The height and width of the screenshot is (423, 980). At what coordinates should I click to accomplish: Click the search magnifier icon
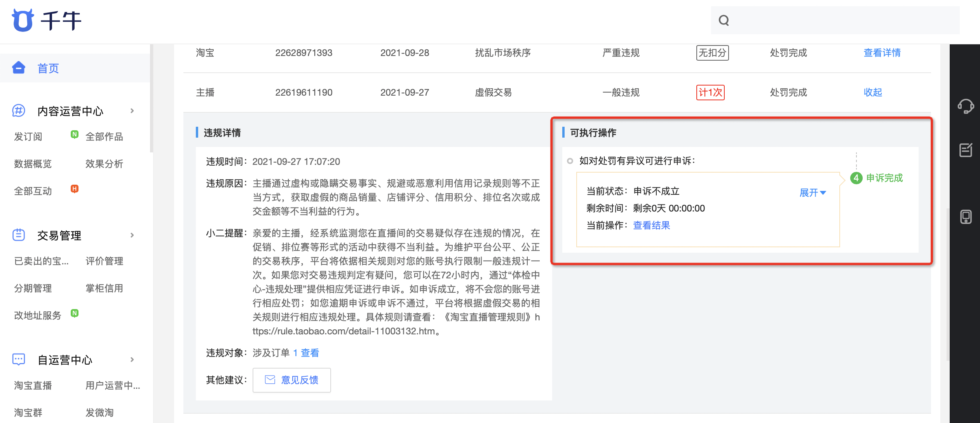724,20
